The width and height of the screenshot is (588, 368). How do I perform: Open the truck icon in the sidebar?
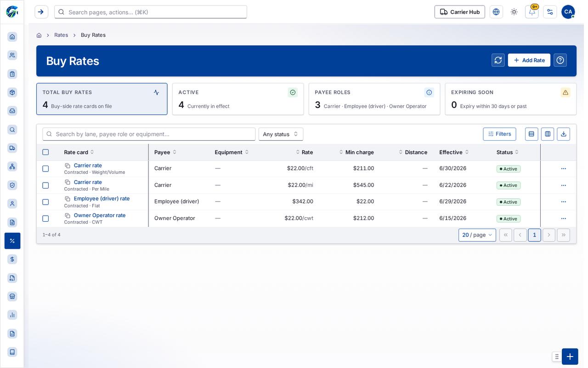[x=12, y=148]
